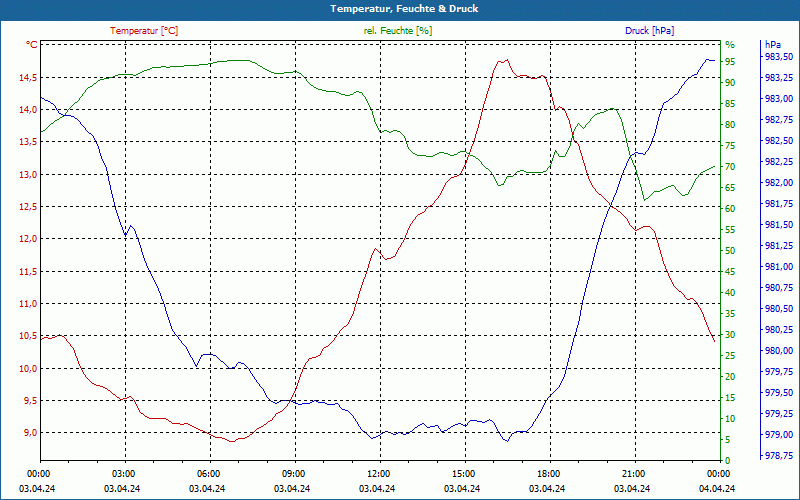
Task: Pick the 10,5 value on the temperature axis
Action: (x=28, y=336)
